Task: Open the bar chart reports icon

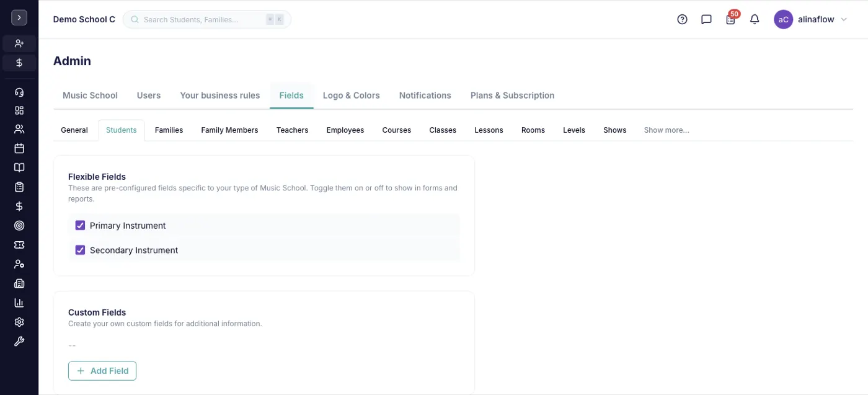Action: (x=19, y=303)
